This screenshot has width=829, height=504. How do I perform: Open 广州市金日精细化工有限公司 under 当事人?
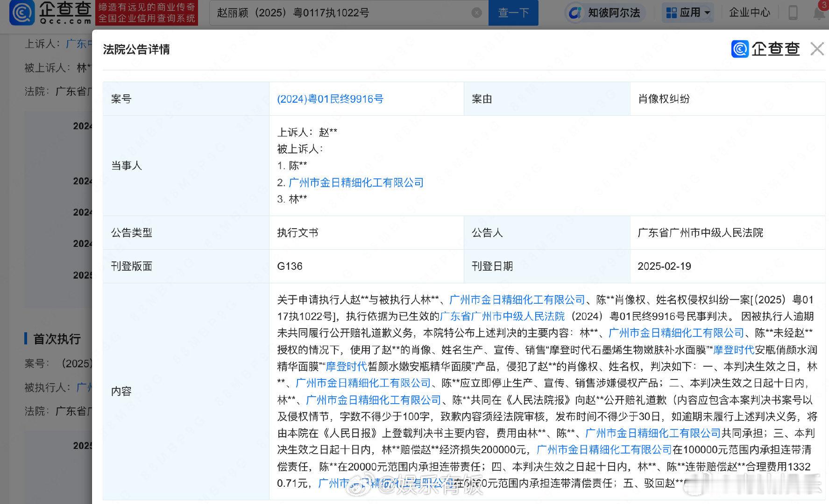356,182
